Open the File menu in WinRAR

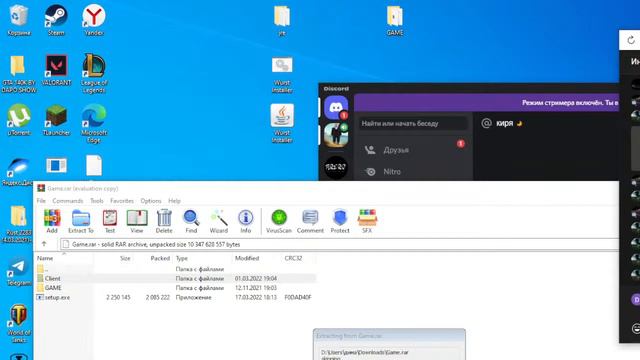(41, 201)
